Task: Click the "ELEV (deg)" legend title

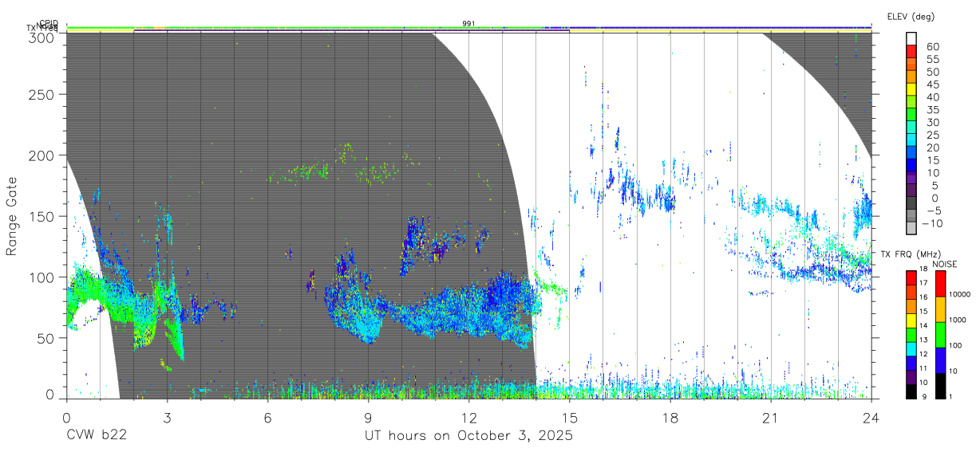Action: pos(911,16)
